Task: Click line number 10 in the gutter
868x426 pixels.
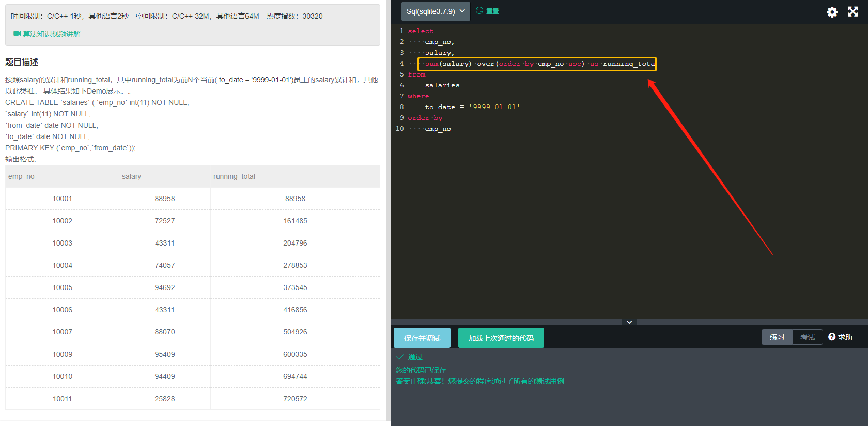Action: [399, 129]
